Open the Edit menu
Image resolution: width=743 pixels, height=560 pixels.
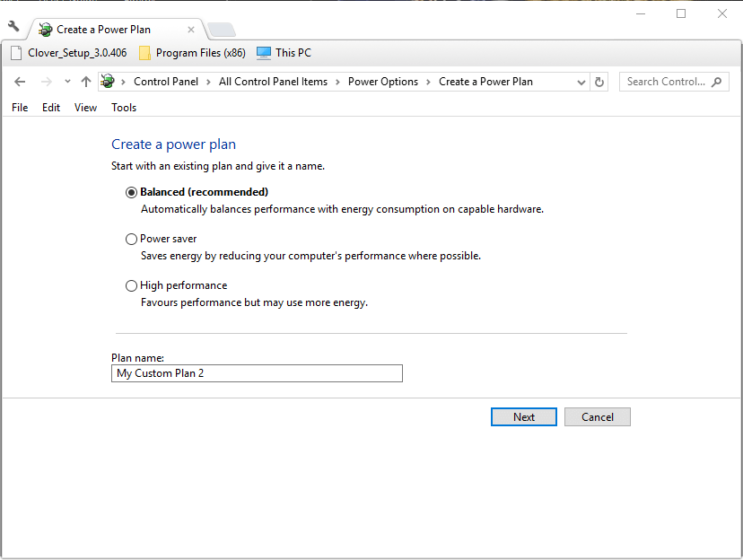(51, 108)
